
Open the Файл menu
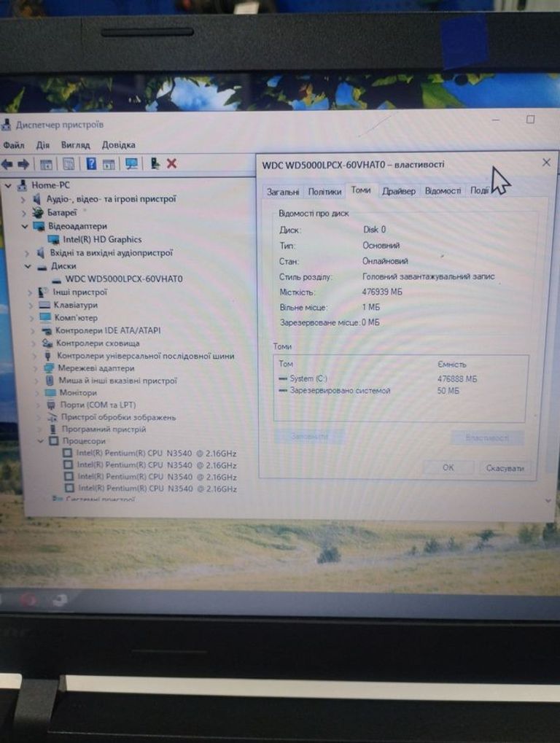(14, 145)
